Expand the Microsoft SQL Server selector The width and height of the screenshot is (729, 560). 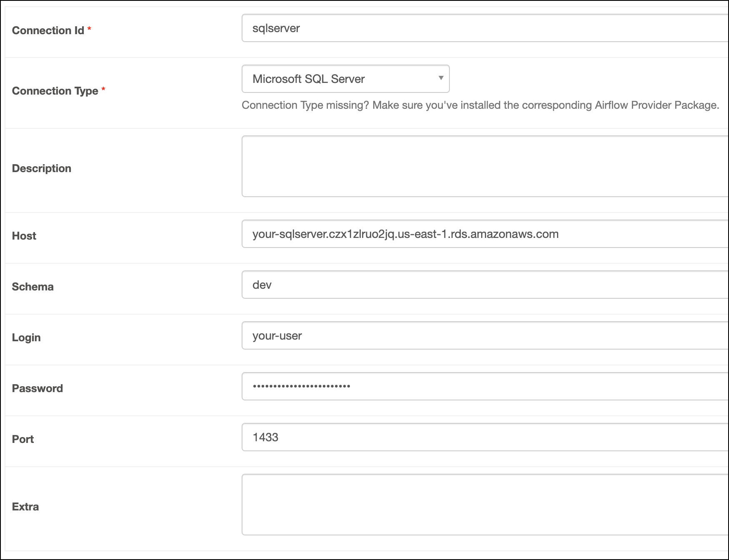[345, 79]
